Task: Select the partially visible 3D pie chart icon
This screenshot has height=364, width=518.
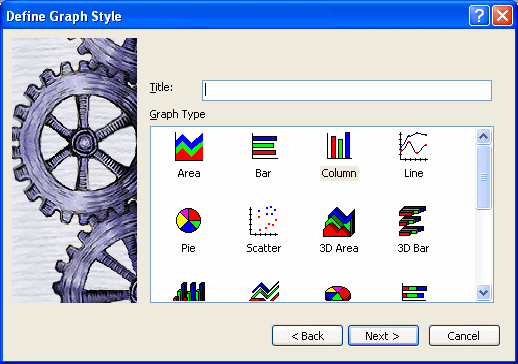Action: click(x=338, y=293)
